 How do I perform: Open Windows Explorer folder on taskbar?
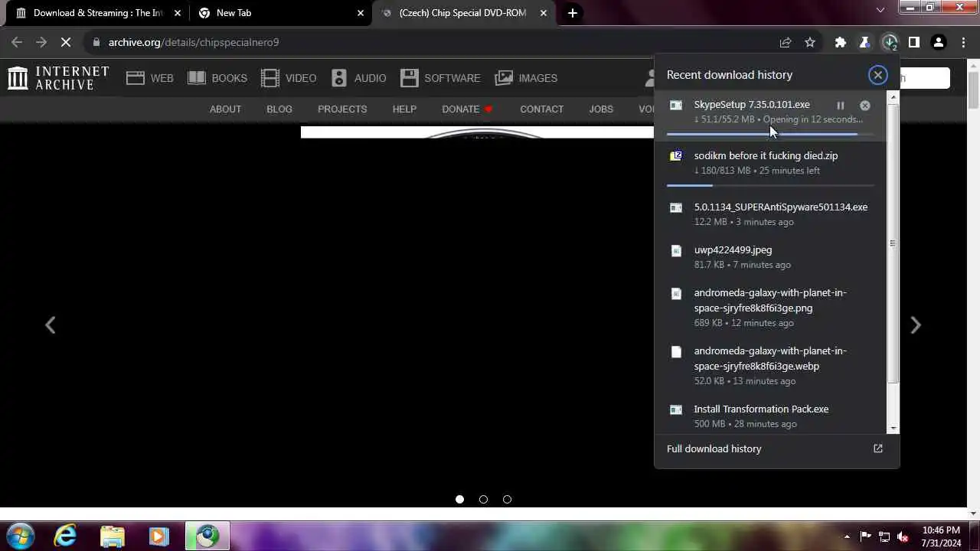click(113, 536)
